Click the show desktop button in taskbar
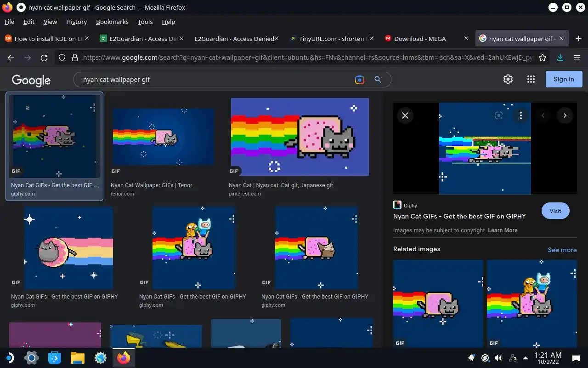The image size is (588, 368). pyautogui.click(x=576, y=358)
